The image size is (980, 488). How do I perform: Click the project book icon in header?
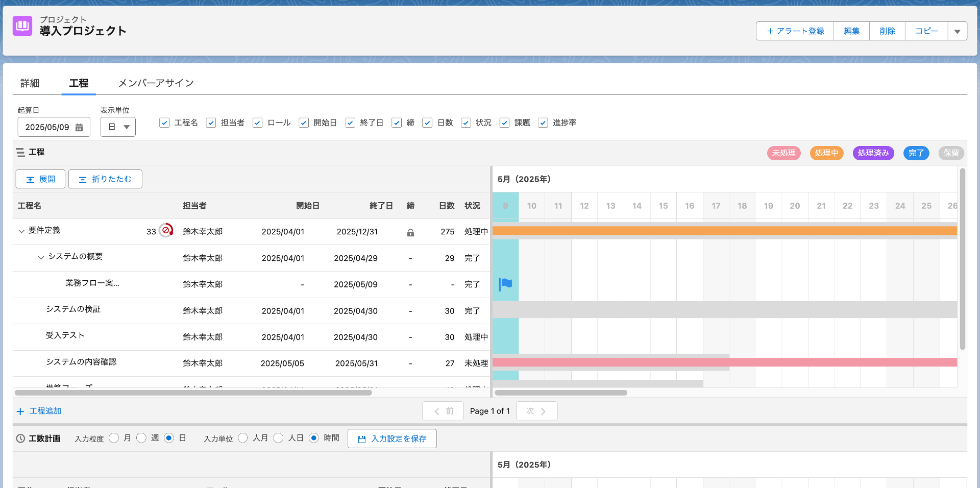(22, 26)
